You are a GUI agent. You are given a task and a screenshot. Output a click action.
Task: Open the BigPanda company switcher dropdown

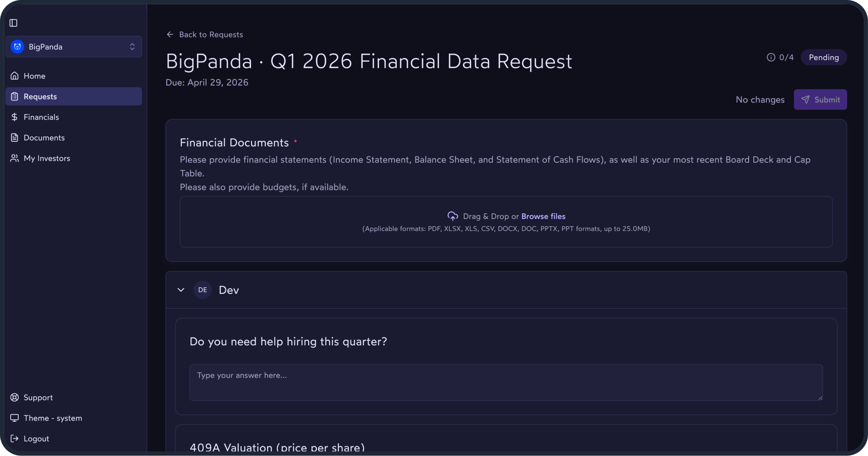click(x=73, y=46)
